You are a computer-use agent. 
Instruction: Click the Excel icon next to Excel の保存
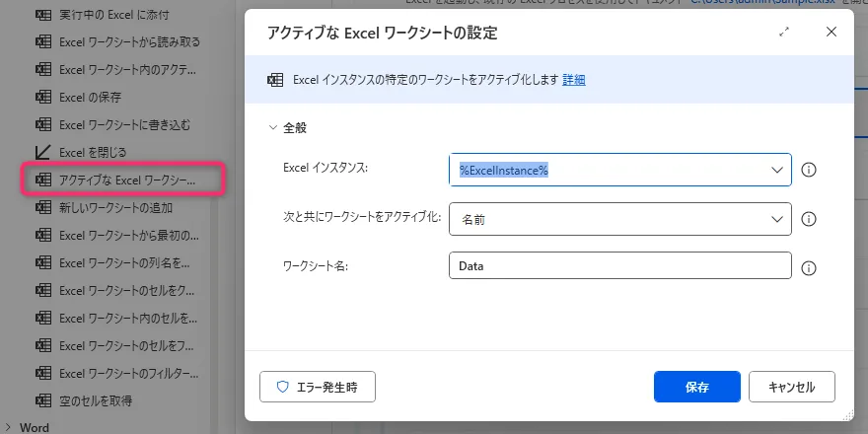(43, 98)
